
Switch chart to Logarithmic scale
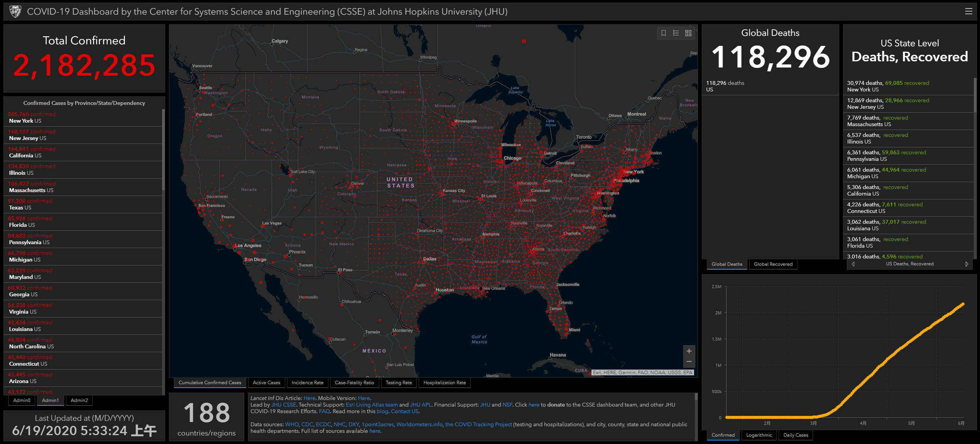(759, 435)
